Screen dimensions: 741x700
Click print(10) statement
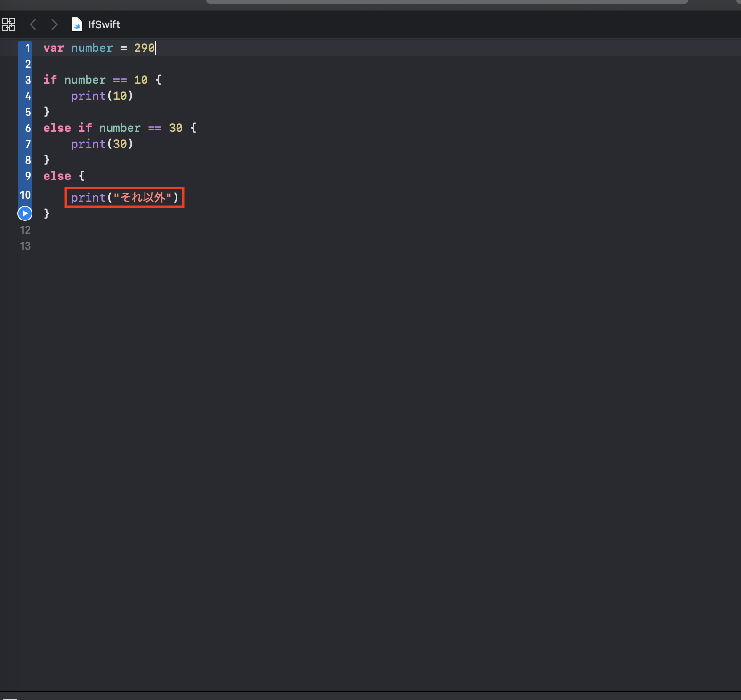pyautogui.click(x=102, y=96)
